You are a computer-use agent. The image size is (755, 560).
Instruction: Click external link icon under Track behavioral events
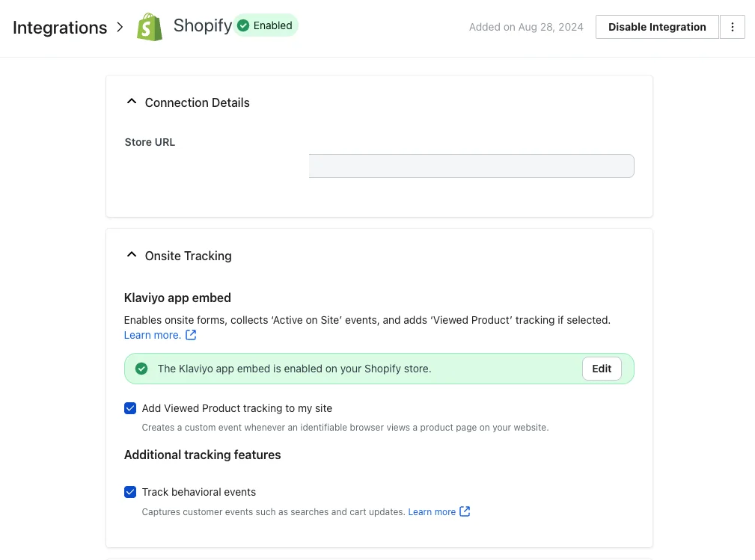pos(465,511)
